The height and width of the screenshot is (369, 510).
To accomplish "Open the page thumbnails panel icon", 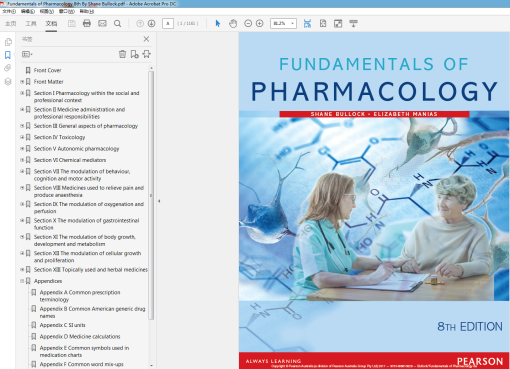I will pyautogui.click(x=8, y=42).
